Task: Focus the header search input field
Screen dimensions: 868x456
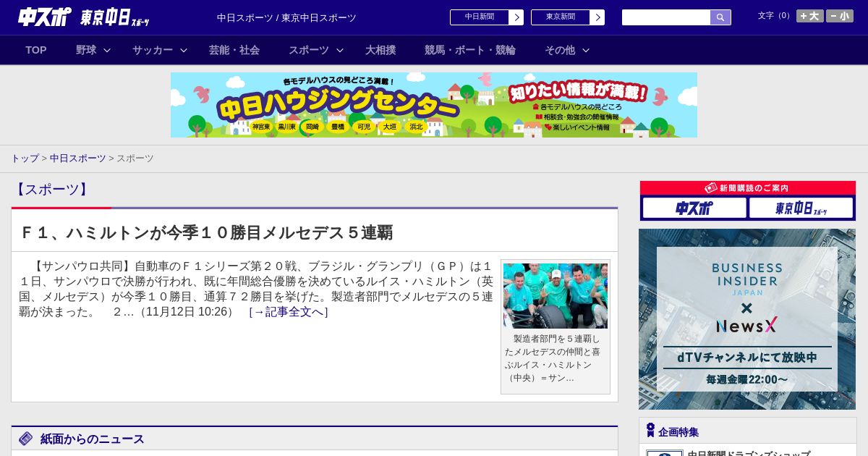Action: (666, 17)
